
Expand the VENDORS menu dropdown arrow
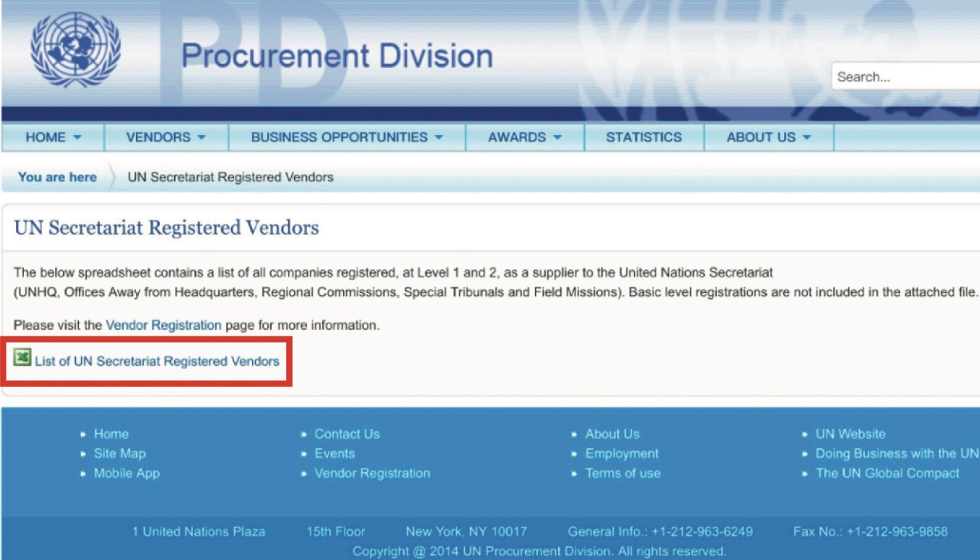201,137
